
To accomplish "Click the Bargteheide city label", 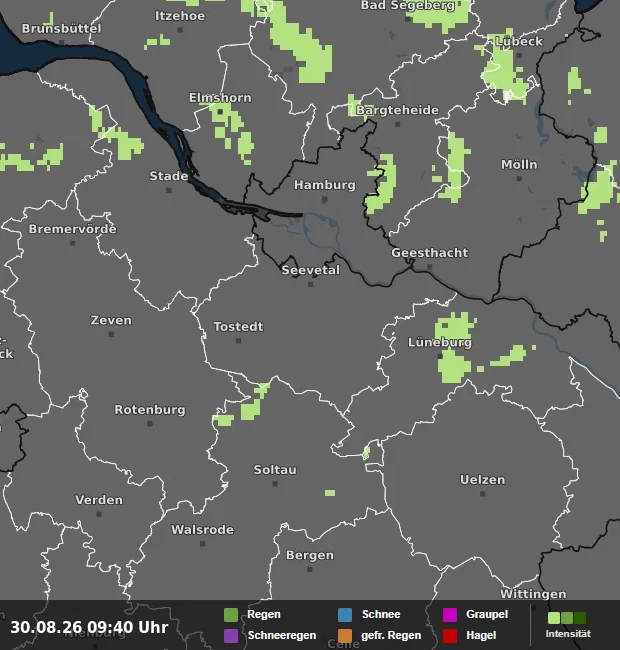I will tap(397, 110).
